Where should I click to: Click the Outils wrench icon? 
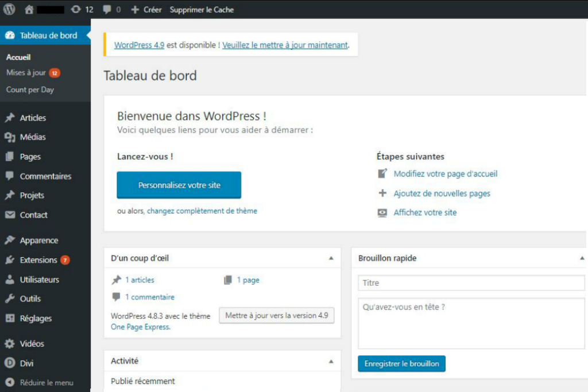(x=10, y=298)
